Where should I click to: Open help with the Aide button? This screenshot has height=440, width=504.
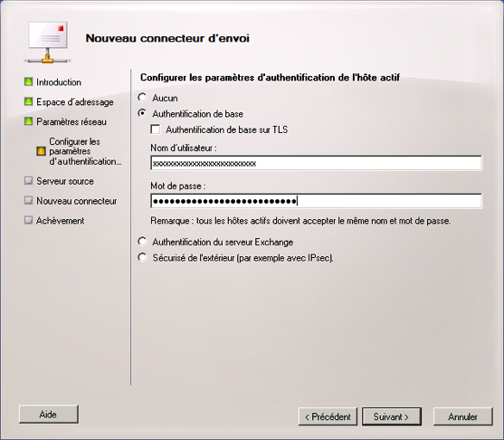coord(49,415)
